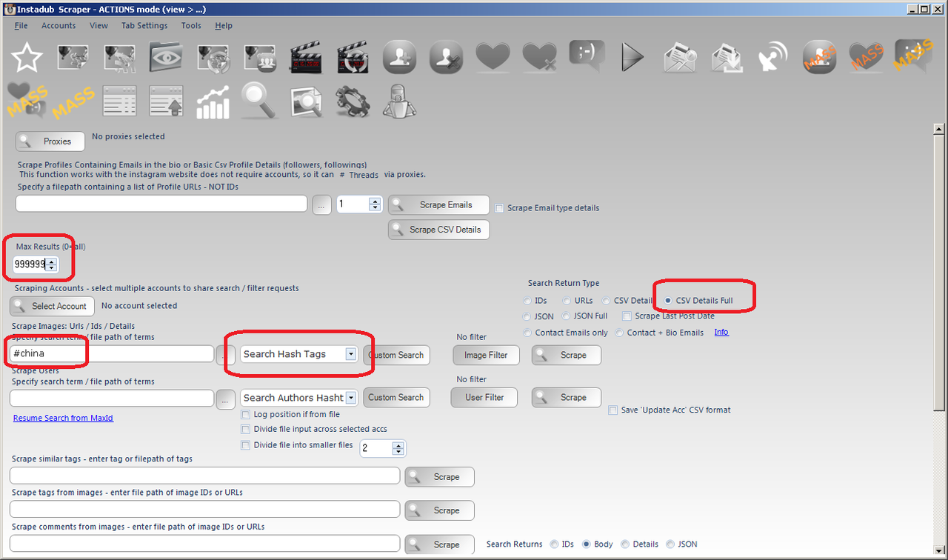Click the unfollow user X icon

(447, 57)
